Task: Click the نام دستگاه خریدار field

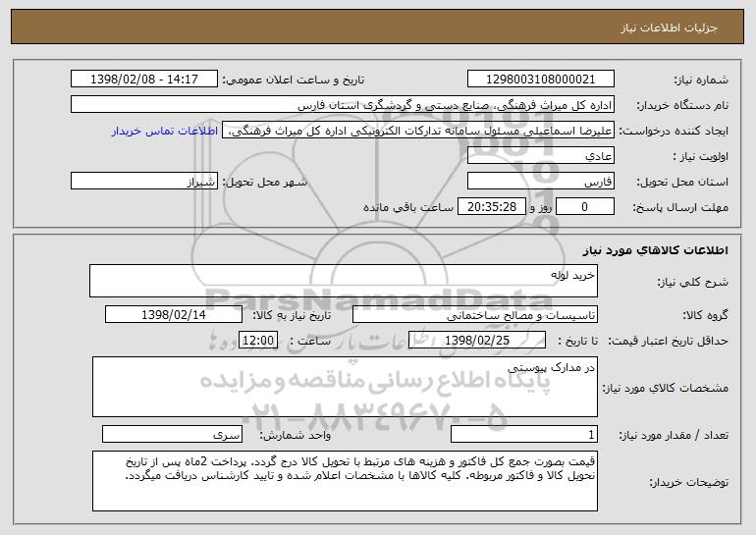Action: pyautogui.click(x=343, y=104)
